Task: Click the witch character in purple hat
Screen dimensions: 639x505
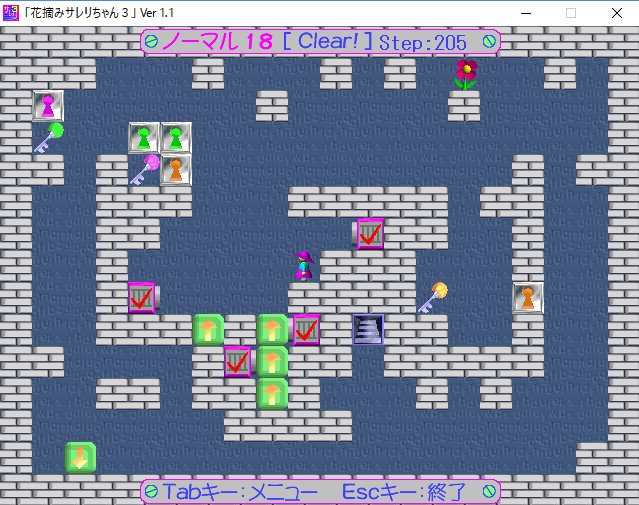Action: [x=304, y=265]
